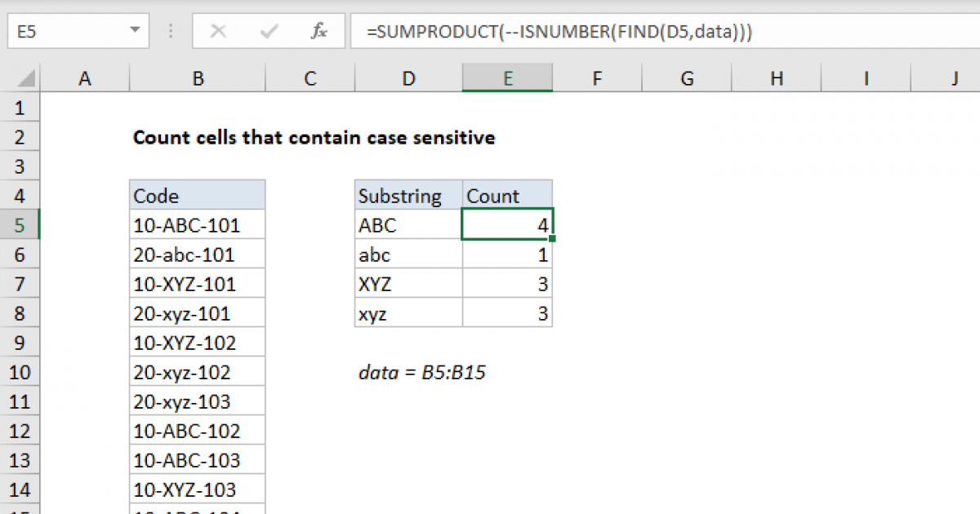Select the cell showing count 4
980x514 pixels.
point(507,224)
